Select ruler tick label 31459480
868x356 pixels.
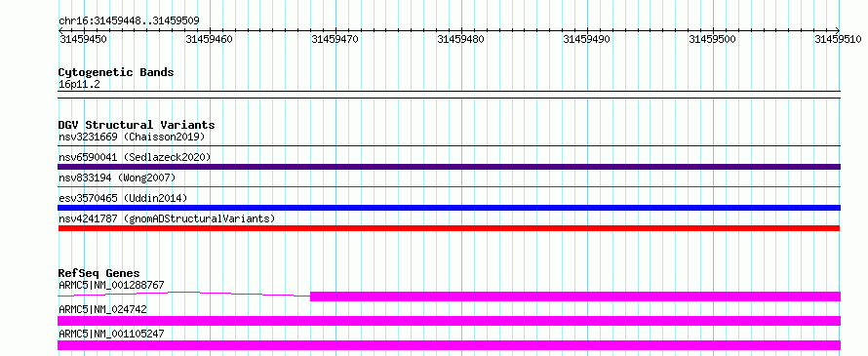tap(460, 39)
